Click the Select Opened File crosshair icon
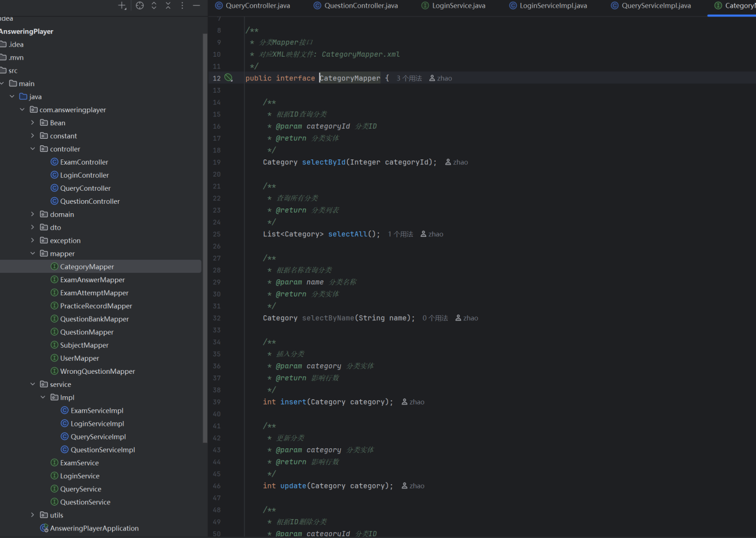The height and width of the screenshot is (538, 756). click(140, 5)
